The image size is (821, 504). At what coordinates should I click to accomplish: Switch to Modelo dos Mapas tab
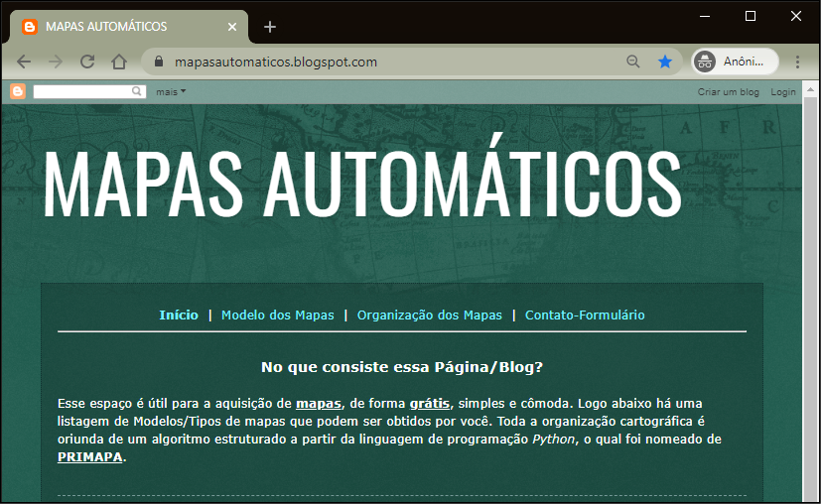(x=278, y=315)
